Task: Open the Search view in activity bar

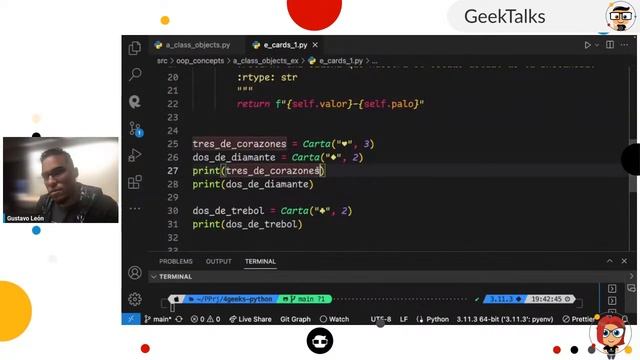Action: coord(135,74)
